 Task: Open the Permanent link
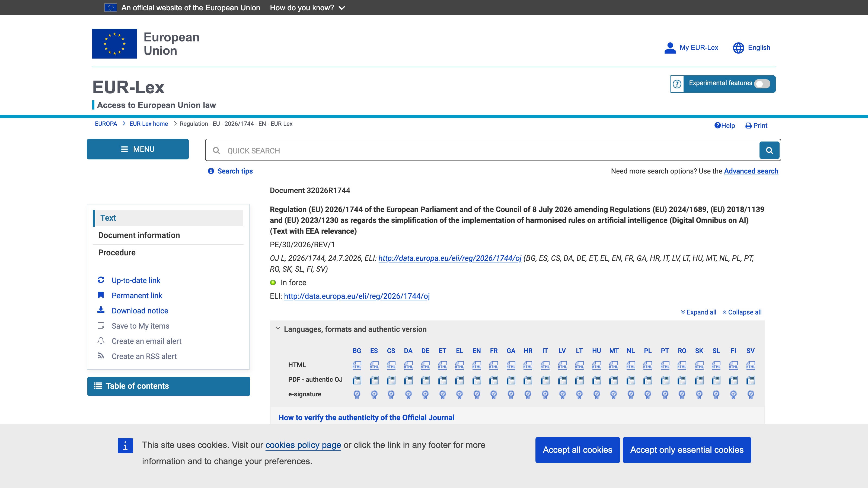pos(137,295)
